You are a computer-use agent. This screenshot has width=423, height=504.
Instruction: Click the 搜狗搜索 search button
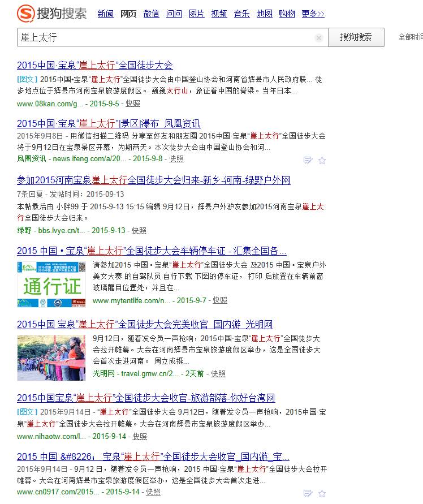[x=356, y=37]
